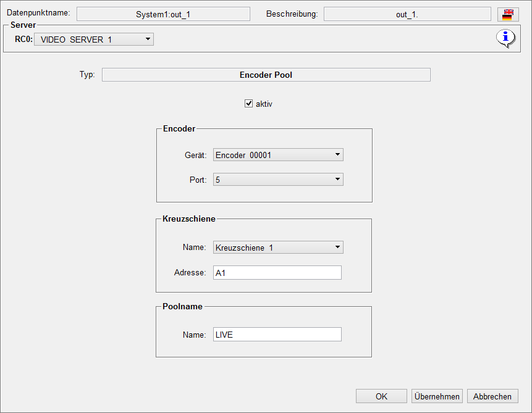Click the Poolname group heading
This screenshot has height=413, width=532.
point(182,306)
